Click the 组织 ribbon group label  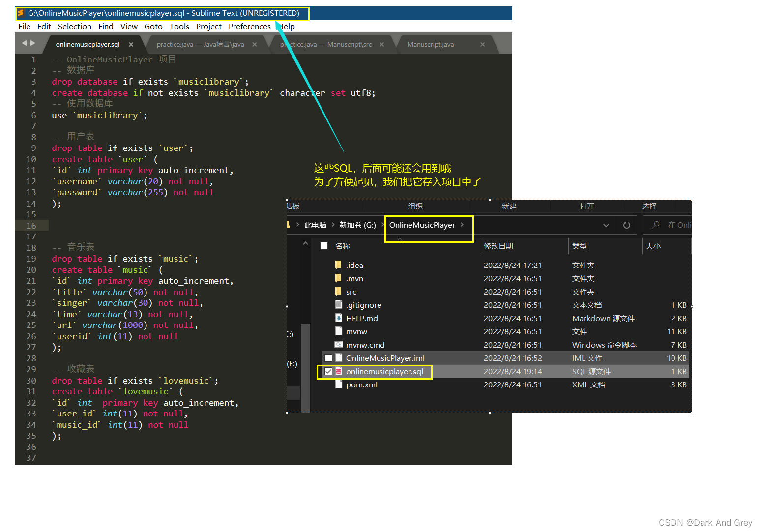click(415, 207)
